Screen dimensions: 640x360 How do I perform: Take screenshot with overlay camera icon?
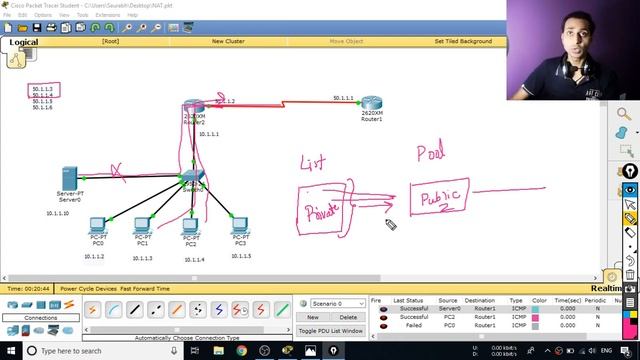click(x=630, y=289)
